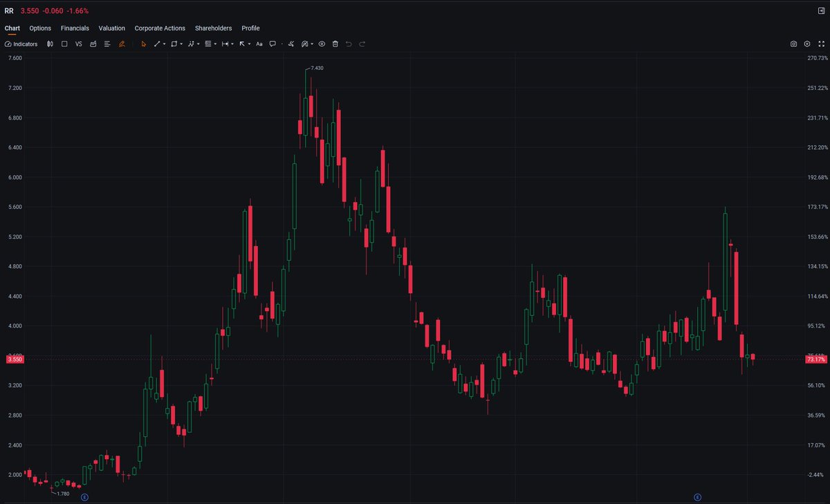Image resolution: width=830 pixels, height=504 pixels.
Task: Open the Shareholders tab
Action: (214, 28)
